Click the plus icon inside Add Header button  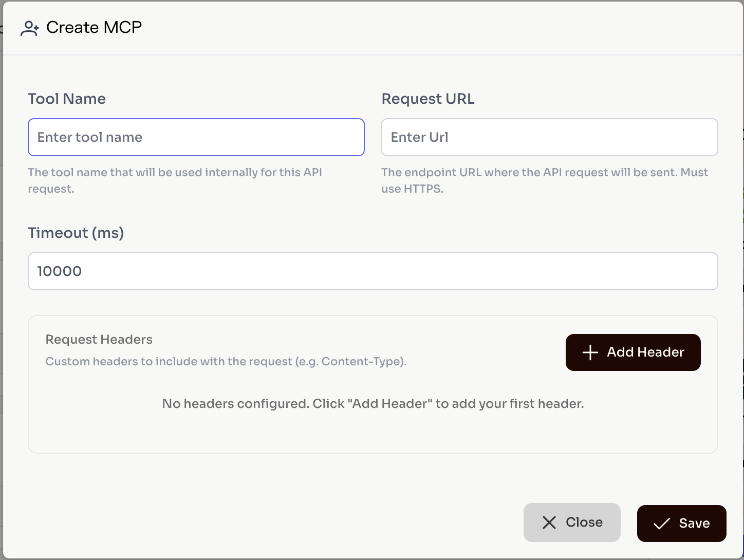tap(589, 352)
